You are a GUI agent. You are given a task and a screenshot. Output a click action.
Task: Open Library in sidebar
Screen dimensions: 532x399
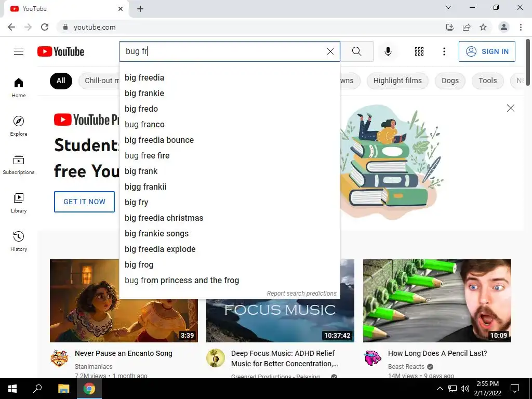19,203
